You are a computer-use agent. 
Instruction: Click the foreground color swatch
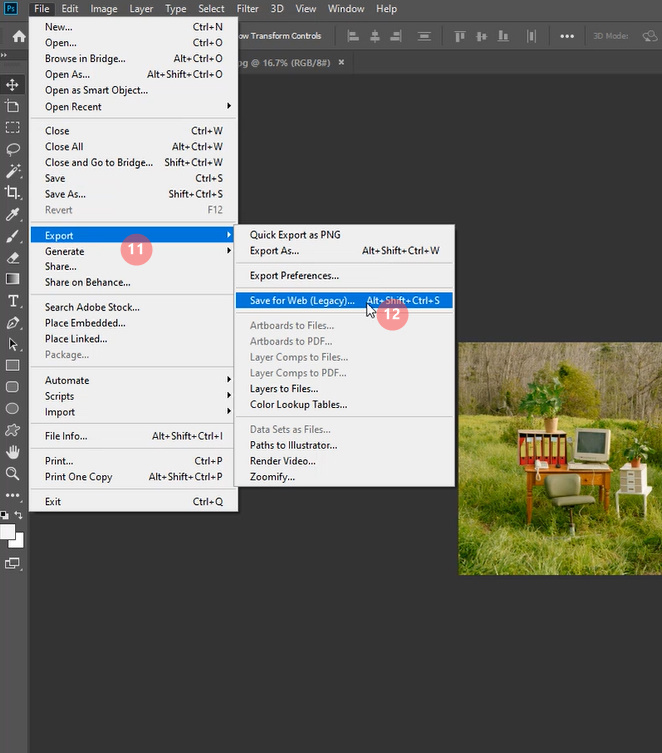8,531
